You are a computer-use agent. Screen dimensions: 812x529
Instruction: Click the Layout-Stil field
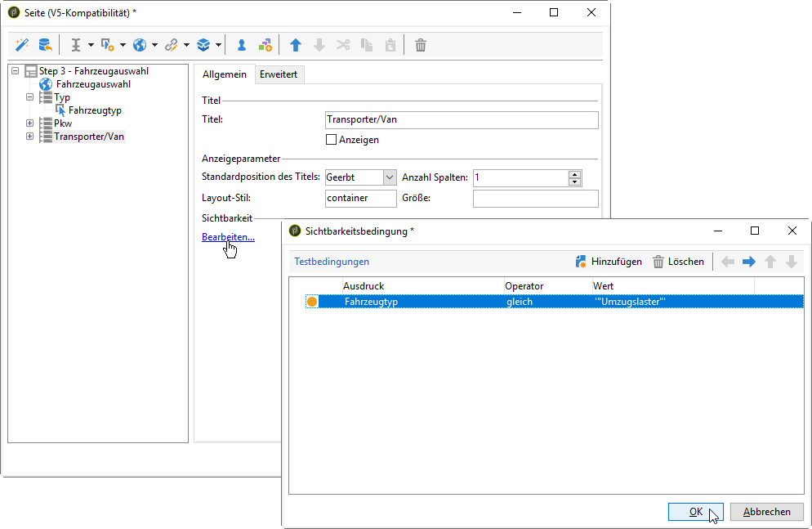(360, 199)
